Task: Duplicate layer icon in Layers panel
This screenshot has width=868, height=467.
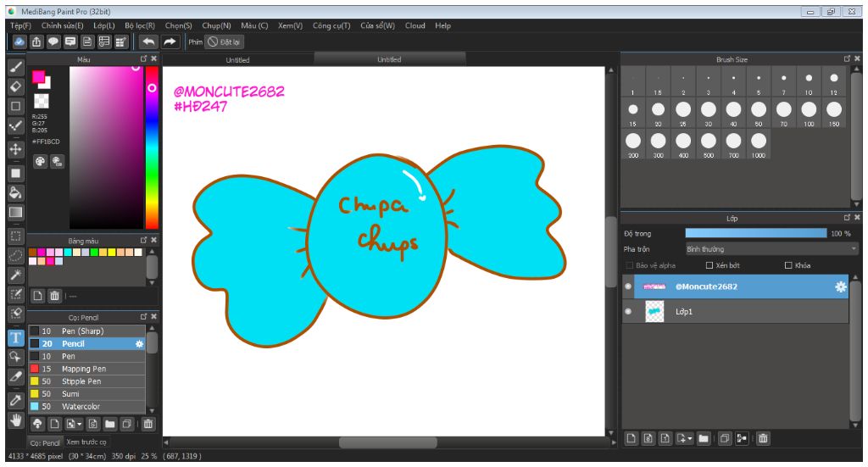Action: pyautogui.click(x=725, y=438)
